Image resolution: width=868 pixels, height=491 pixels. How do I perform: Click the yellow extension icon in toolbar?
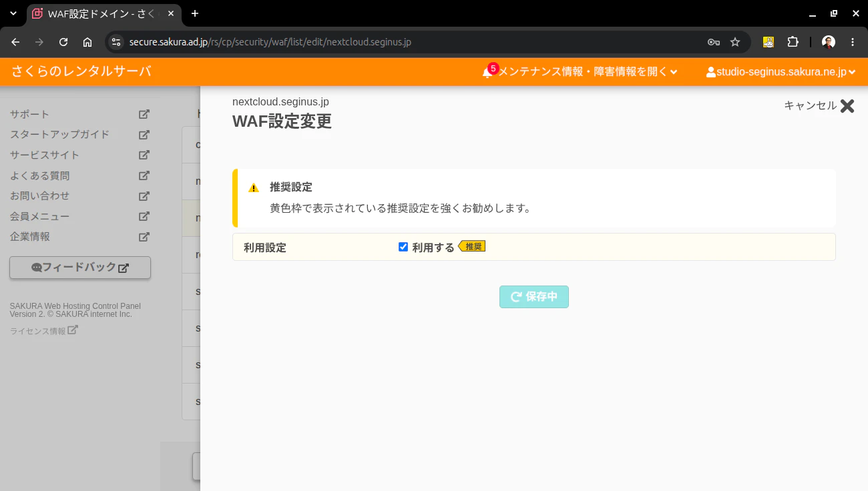(769, 42)
